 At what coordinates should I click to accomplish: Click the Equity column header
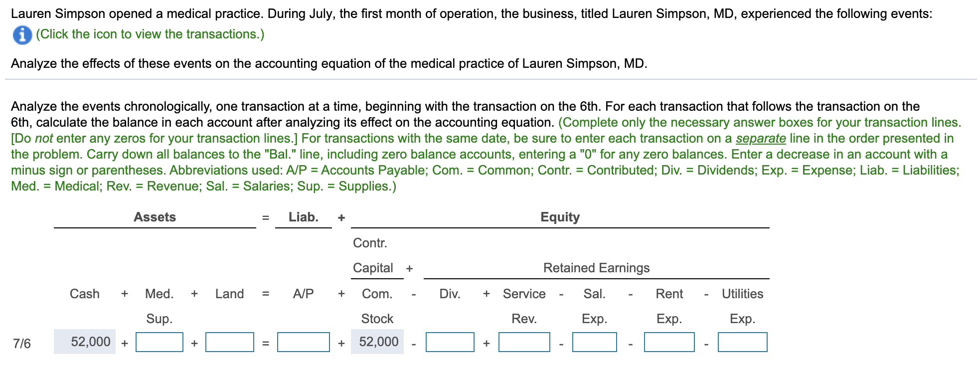click(559, 217)
